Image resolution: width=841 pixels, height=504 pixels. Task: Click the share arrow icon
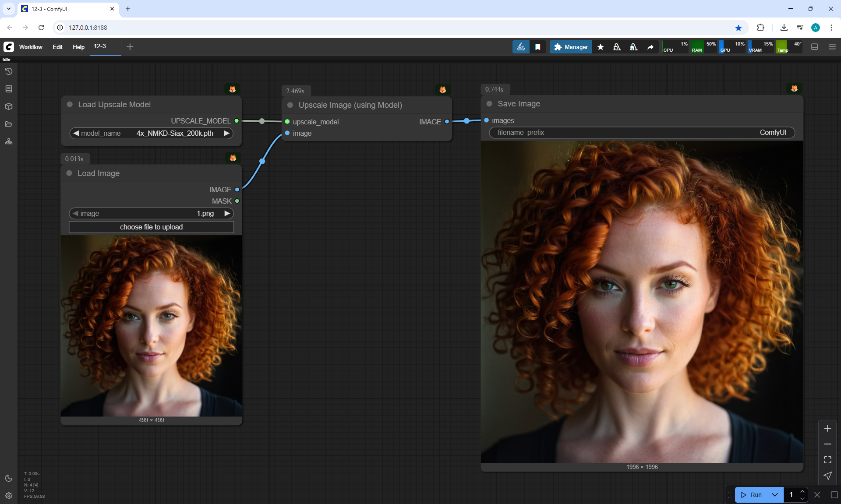point(650,47)
